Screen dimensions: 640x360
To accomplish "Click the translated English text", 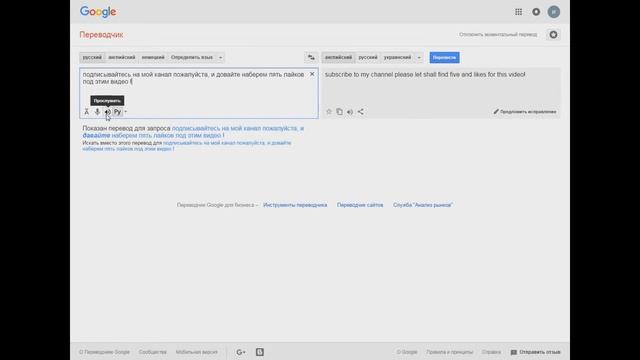I will click(425, 75).
